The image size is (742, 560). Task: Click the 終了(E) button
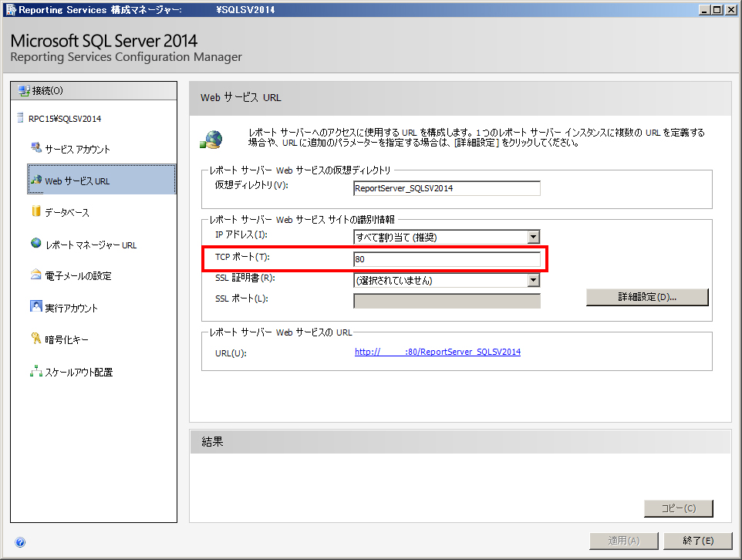698,541
